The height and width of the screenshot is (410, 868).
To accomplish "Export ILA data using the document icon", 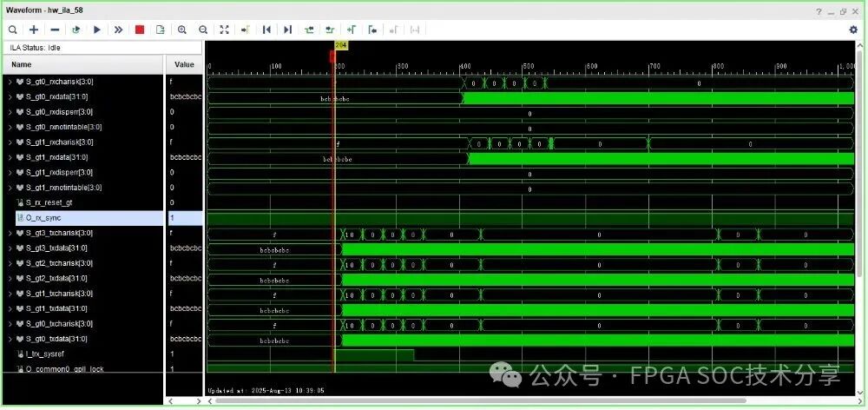I will (161, 30).
